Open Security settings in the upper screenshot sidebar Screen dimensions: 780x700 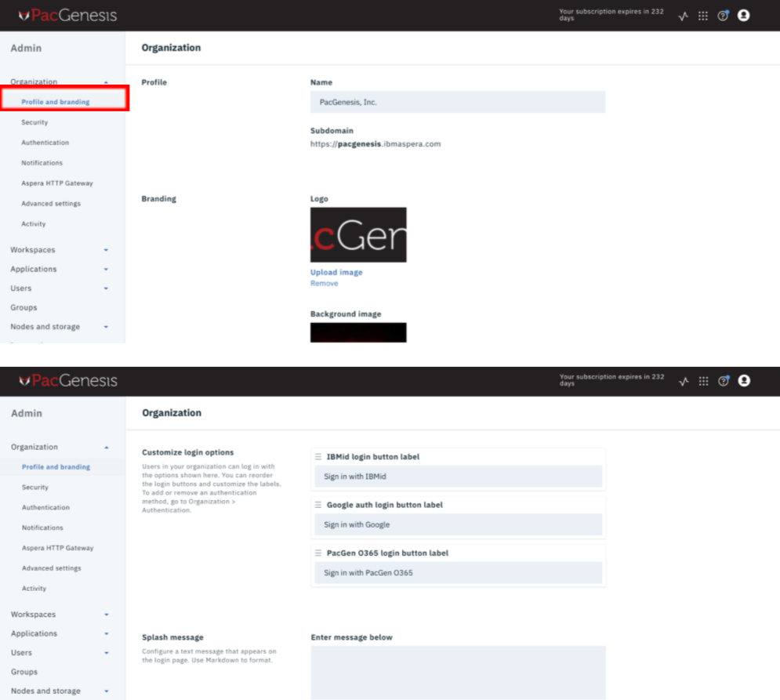tap(34, 122)
